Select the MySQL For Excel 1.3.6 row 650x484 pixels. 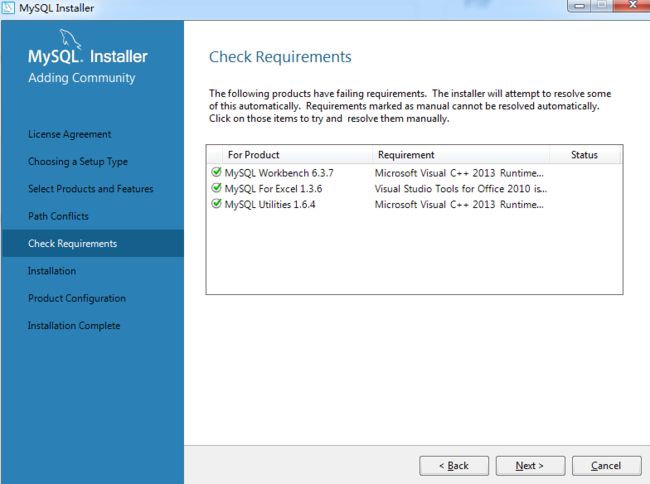click(x=414, y=189)
